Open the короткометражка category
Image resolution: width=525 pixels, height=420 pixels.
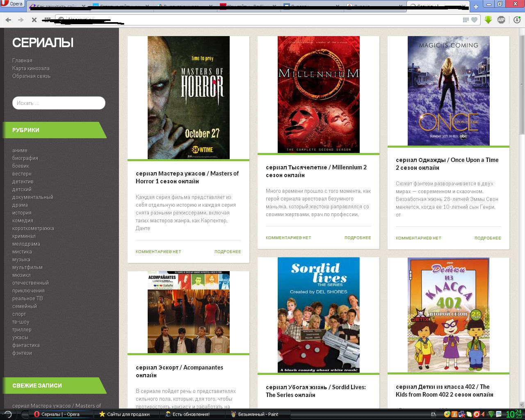33,228
